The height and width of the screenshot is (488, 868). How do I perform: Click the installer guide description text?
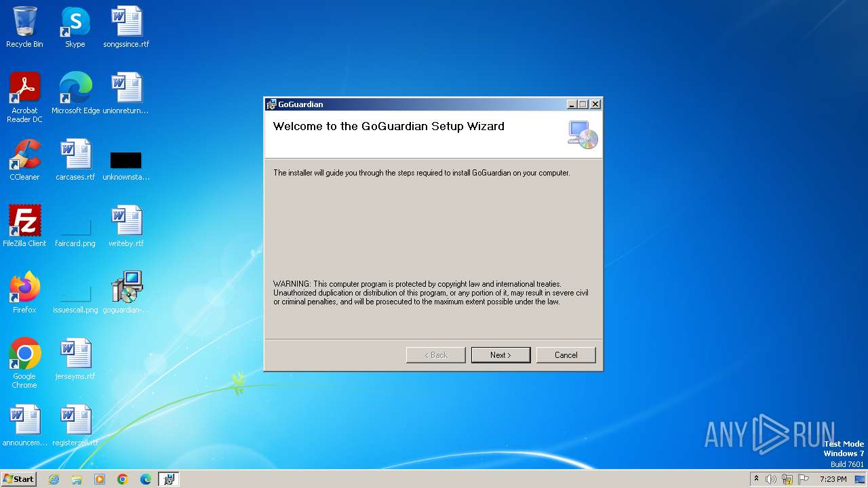click(x=422, y=173)
